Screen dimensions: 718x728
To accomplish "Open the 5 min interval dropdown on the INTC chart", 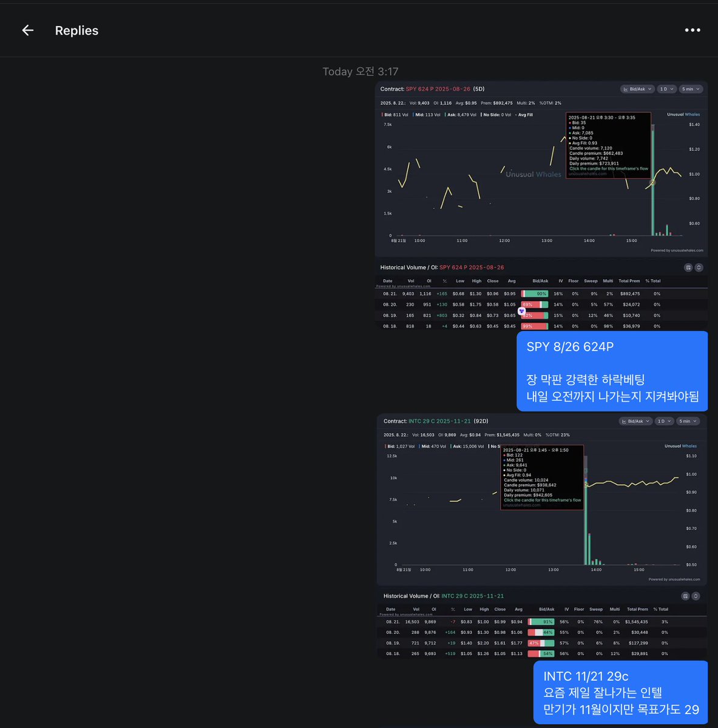I will pos(688,420).
